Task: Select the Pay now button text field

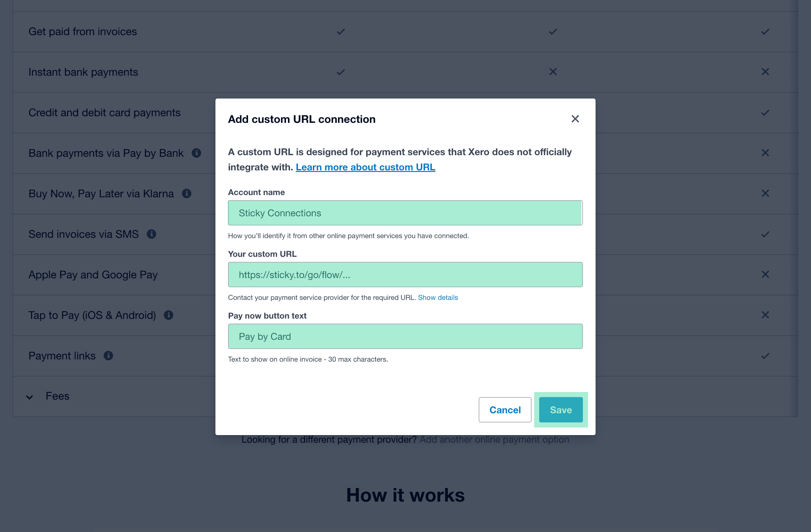Action: 405,336
